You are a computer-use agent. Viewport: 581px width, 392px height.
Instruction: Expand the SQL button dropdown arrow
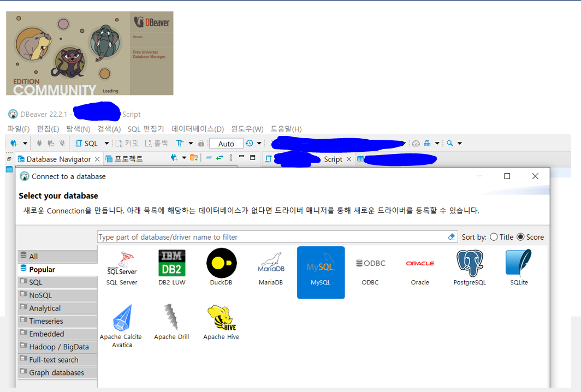(x=106, y=144)
